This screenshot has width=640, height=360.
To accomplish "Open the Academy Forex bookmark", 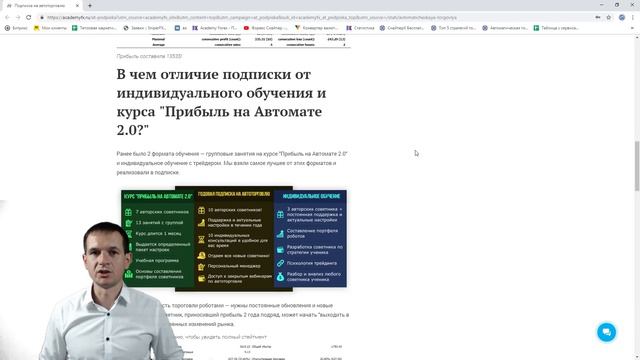I will point(215,28).
